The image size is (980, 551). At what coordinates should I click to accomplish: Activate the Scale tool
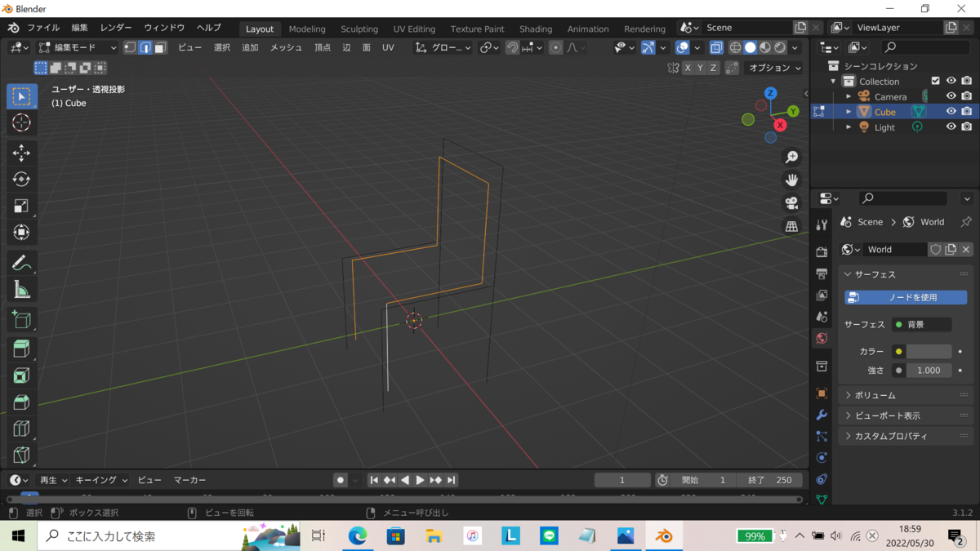coord(22,207)
